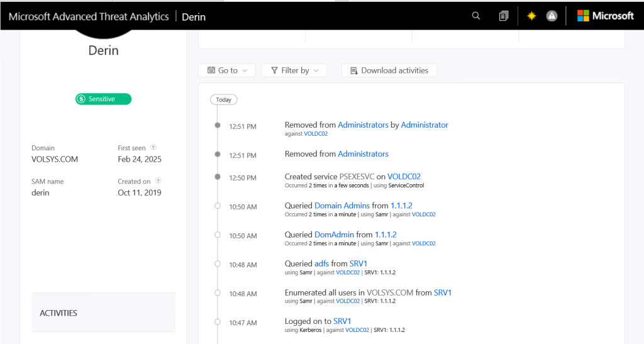
Task: Click Microsoft Advanced Threat Analytics title
Action: point(89,16)
